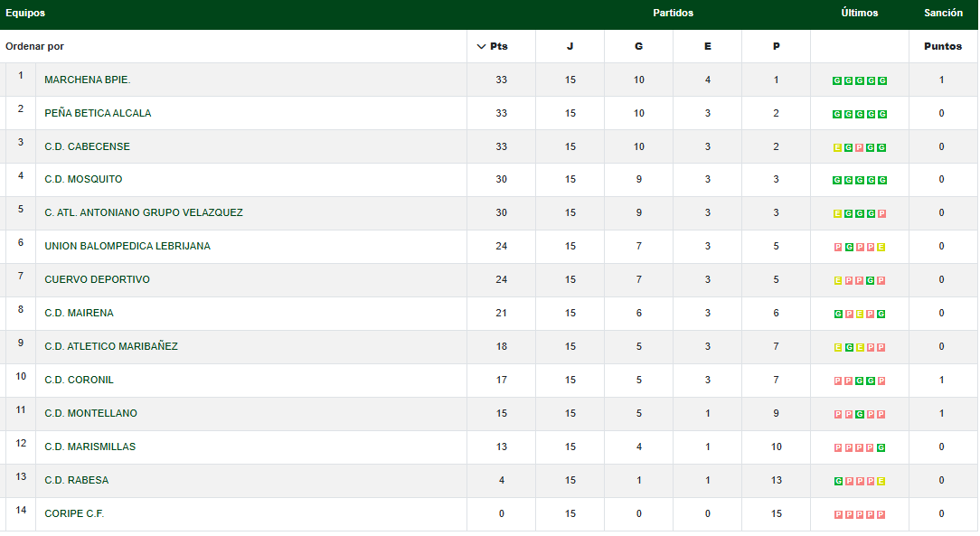Click C.D. Montellano's green G result badge
This screenshot has width=980, height=536.
[x=860, y=415]
